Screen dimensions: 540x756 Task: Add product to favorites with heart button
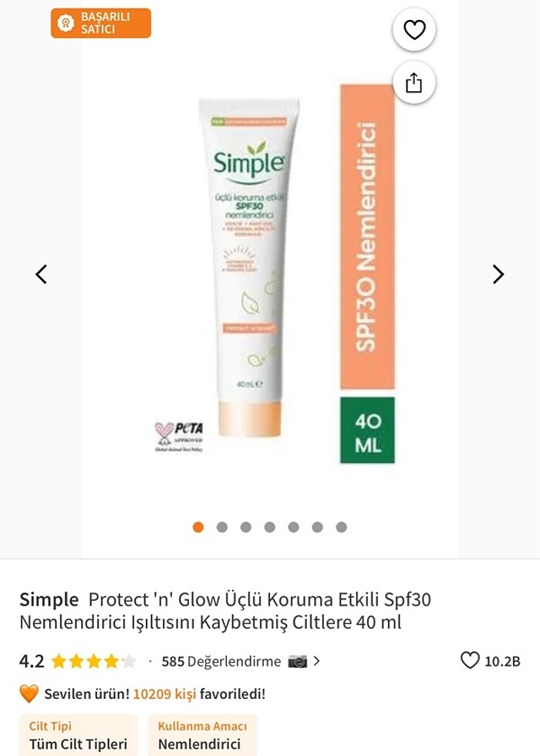pos(414,30)
